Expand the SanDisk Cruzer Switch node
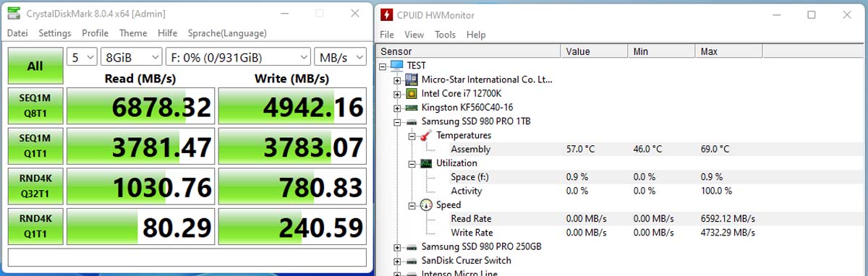868x276 pixels. pos(397,261)
